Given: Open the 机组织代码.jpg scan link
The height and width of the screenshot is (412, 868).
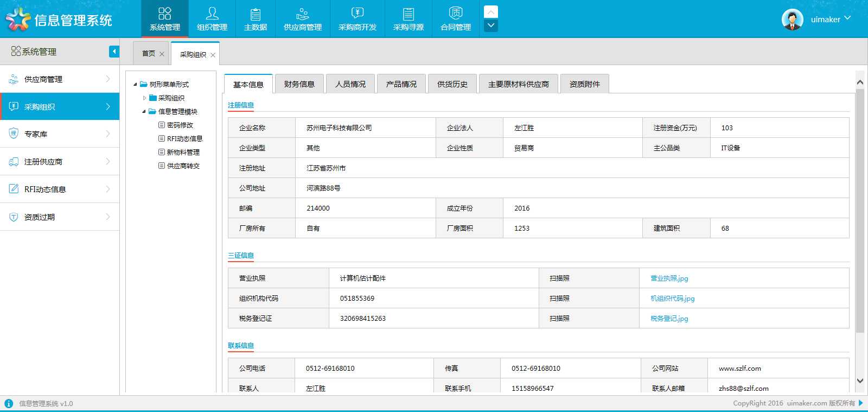Looking at the screenshot, I should 673,299.
